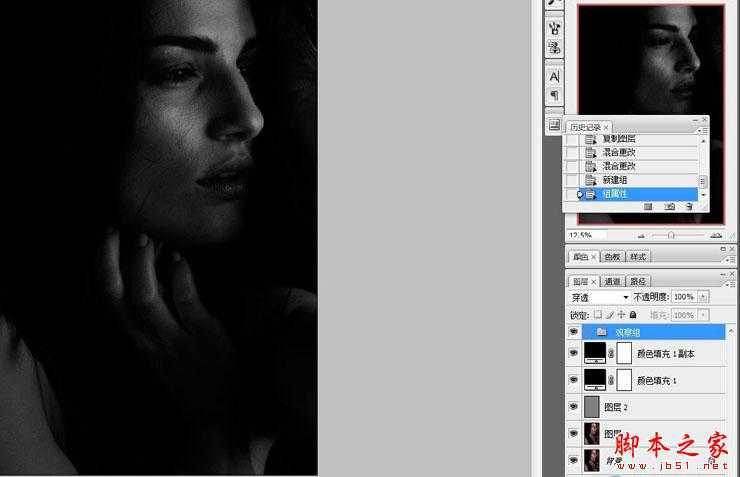
Task: Open the History panel flyout menu
Action: (x=703, y=130)
